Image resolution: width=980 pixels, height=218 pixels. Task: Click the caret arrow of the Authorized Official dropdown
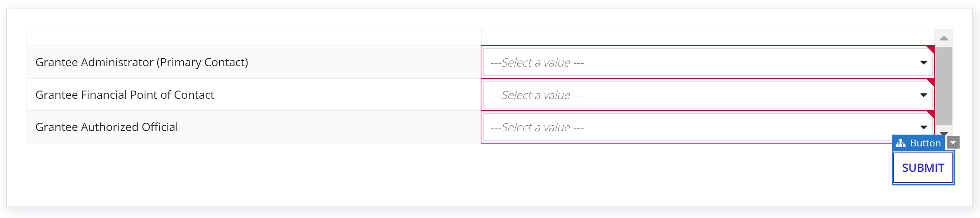click(x=923, y=127)
